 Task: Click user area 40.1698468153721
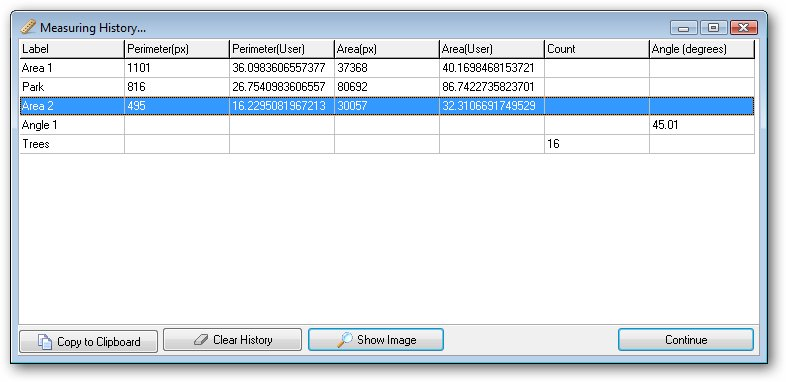(489, 68)
